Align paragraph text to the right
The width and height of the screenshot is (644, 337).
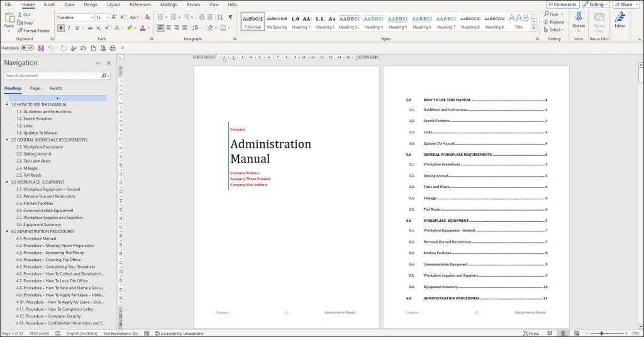[x=177, y=28]
